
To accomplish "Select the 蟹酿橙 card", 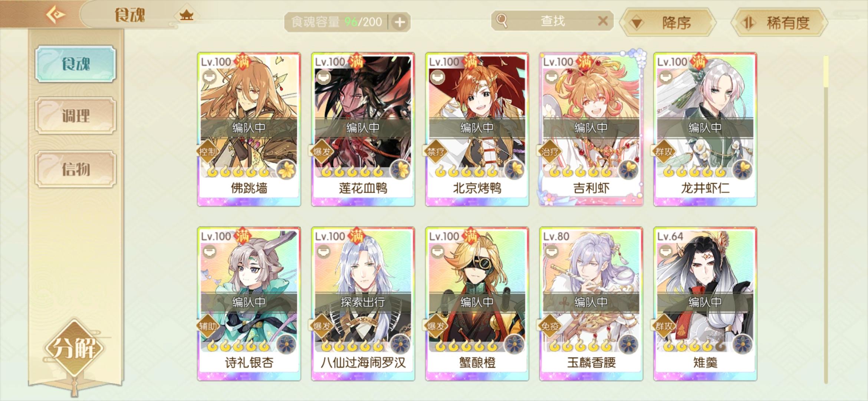I will click(x=477, y=304).
